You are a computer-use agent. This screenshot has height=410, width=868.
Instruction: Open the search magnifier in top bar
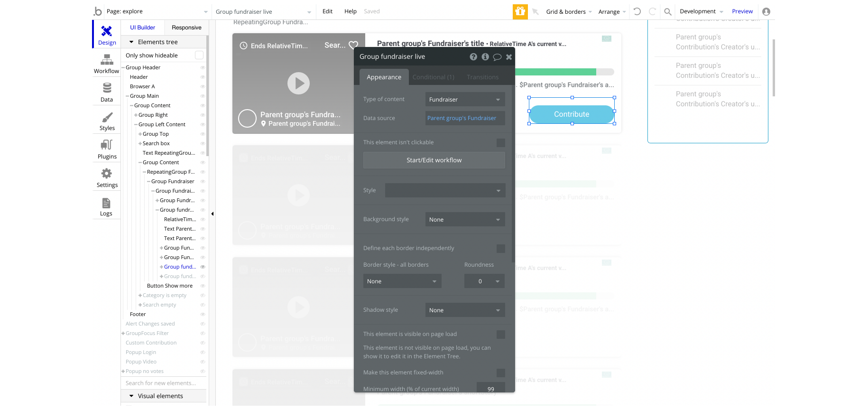[668, 11]
